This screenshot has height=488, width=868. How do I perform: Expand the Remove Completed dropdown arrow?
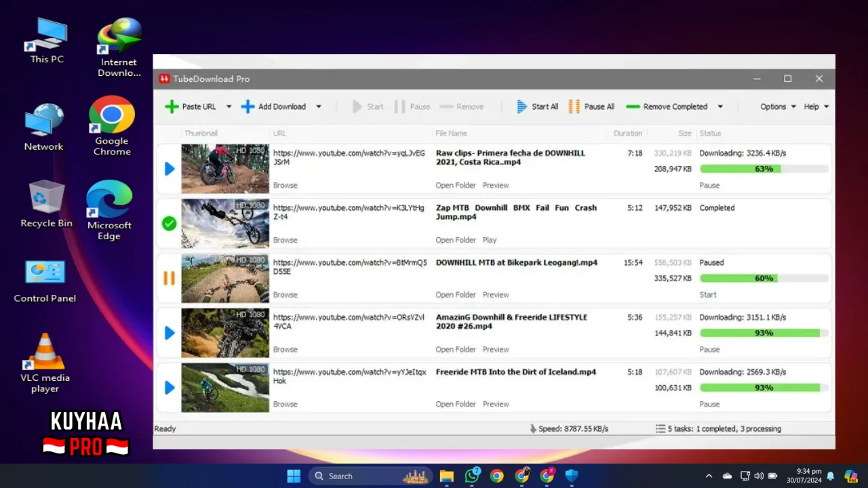click(720, 106)
